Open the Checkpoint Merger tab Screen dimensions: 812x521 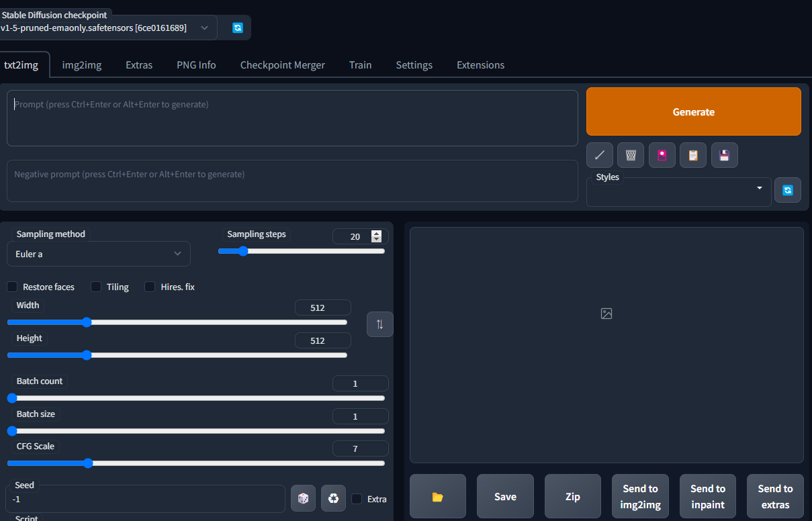point(283,65)
